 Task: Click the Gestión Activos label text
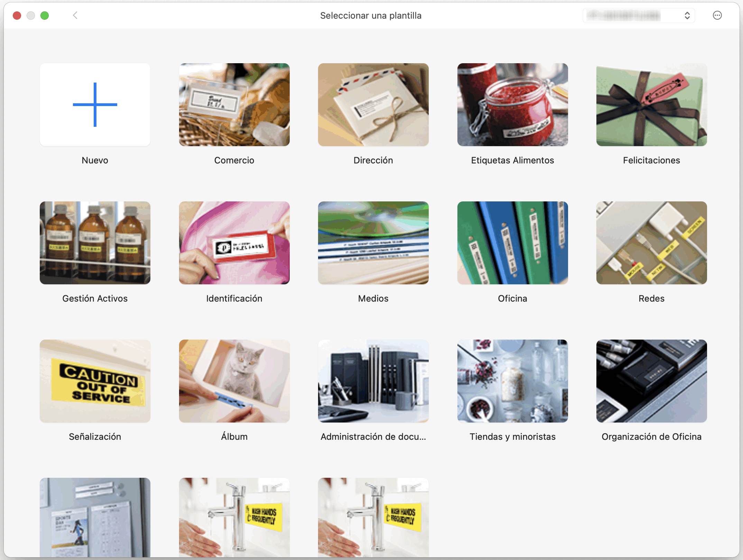coord(95,298)
